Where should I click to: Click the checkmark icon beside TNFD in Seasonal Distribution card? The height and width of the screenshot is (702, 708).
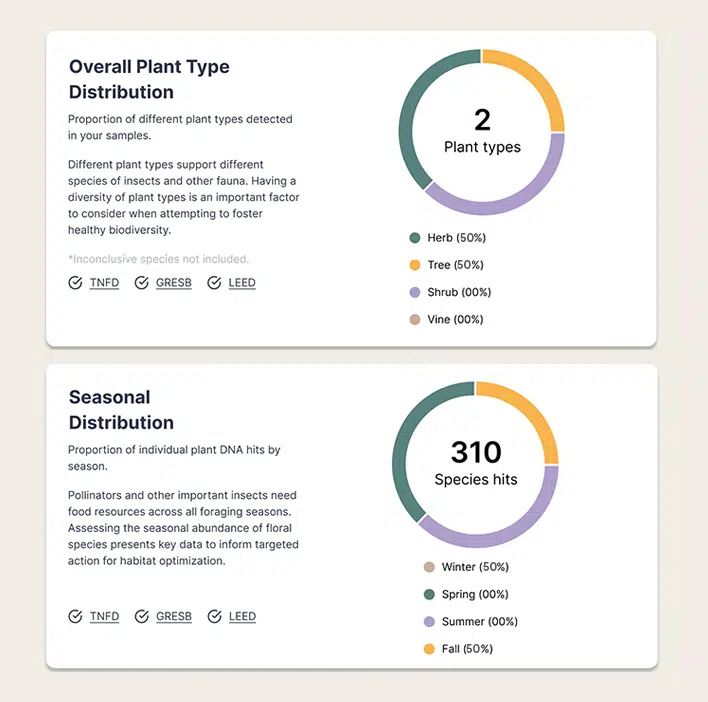75,616
